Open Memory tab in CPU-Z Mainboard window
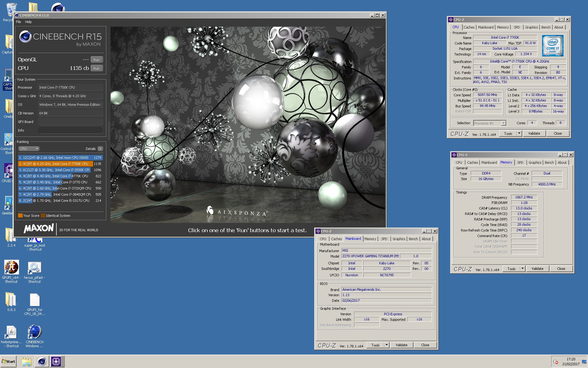Viewport: 588px width, 368px height. (370, 239)
